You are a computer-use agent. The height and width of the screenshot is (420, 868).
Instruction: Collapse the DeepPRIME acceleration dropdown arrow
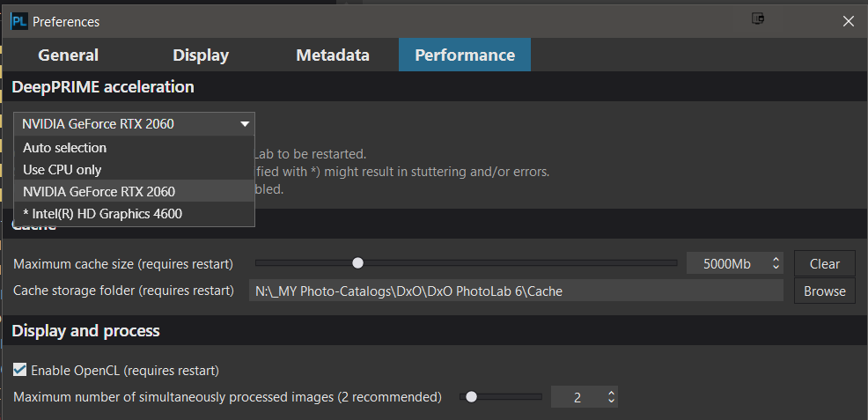[245, 124]
